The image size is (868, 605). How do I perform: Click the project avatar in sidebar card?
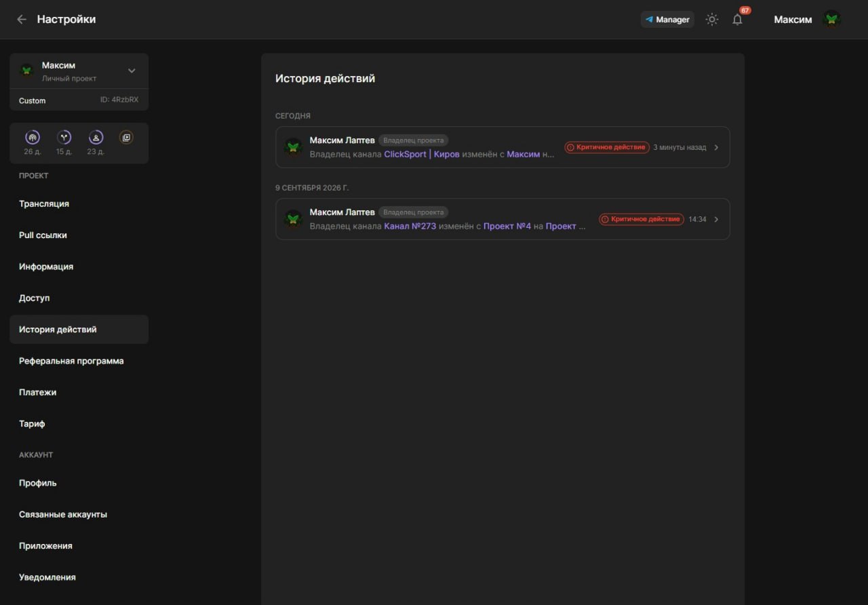point(27,71)
